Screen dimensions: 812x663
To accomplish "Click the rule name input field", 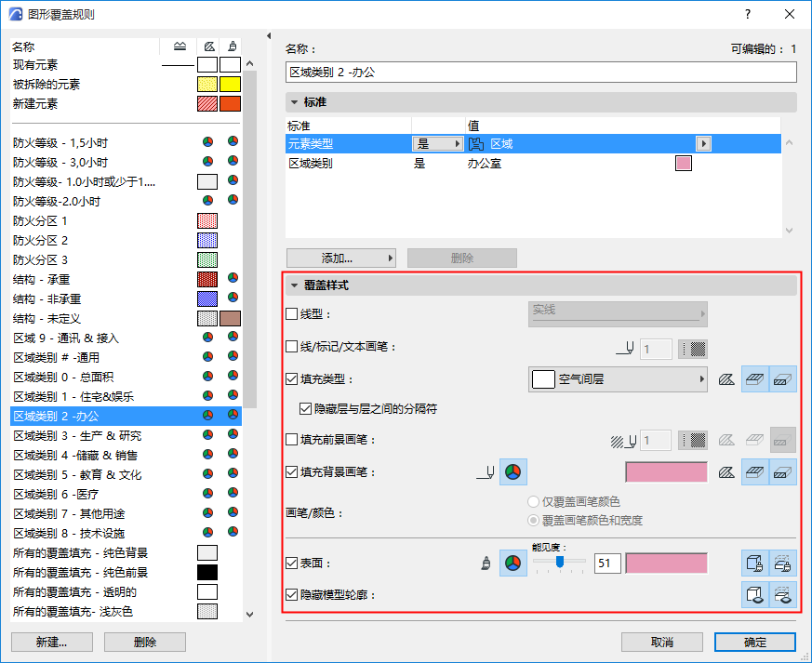I will click(x=540, y=72).
